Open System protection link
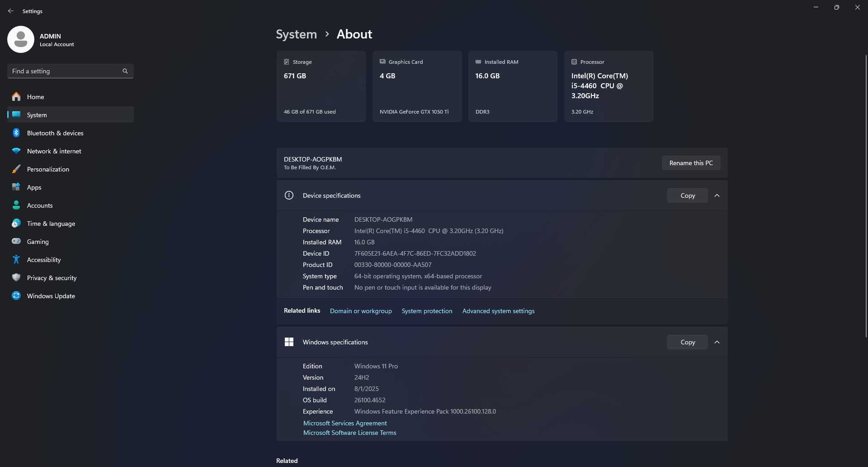Viewport: 868px width, 467px height. click(427, 311)
